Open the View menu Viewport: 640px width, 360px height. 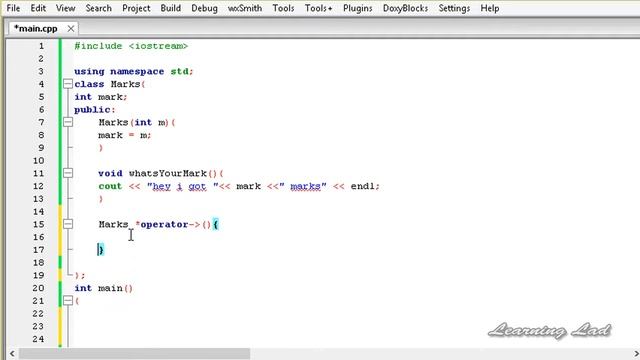(x=65, y=8)
